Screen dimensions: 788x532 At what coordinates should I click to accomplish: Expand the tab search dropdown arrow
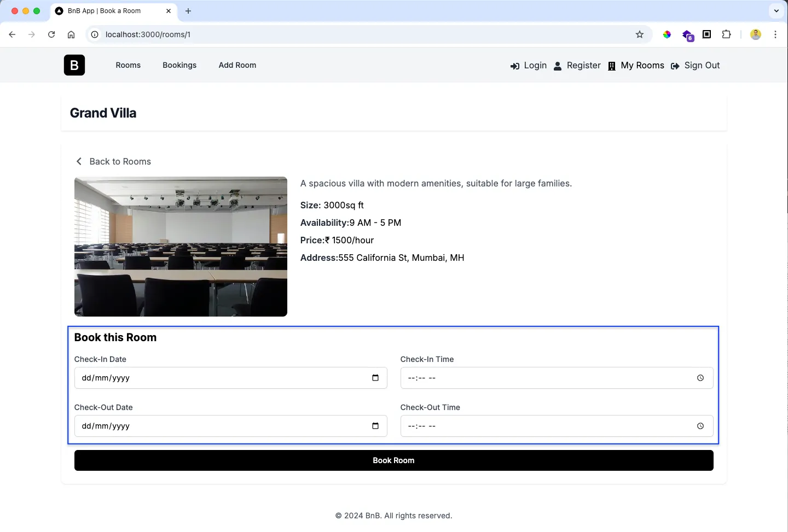(776, 11)
